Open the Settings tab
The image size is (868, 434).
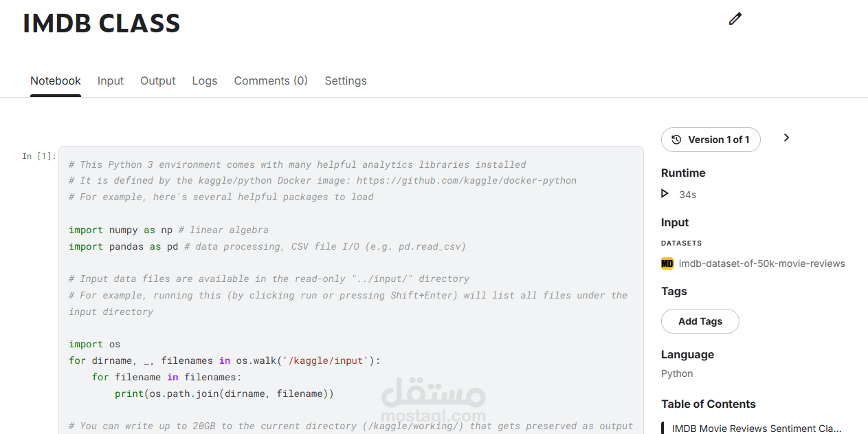click(x=346, y=80)
